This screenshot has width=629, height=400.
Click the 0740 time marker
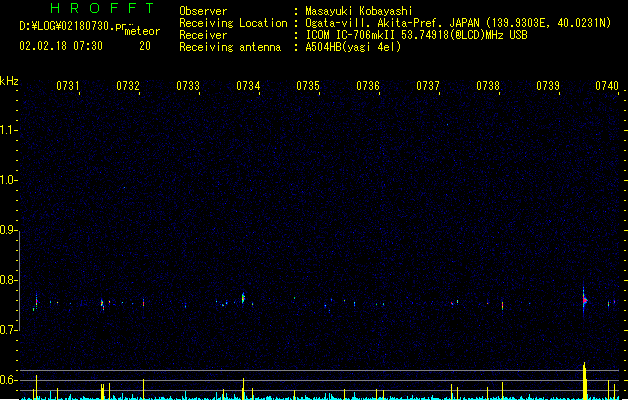tap(607, 86)
